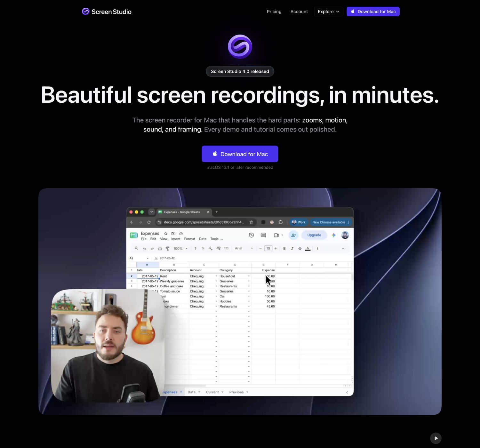Open the Format menu in Sheets
480x448 pixels.
[x=189, y=239]
